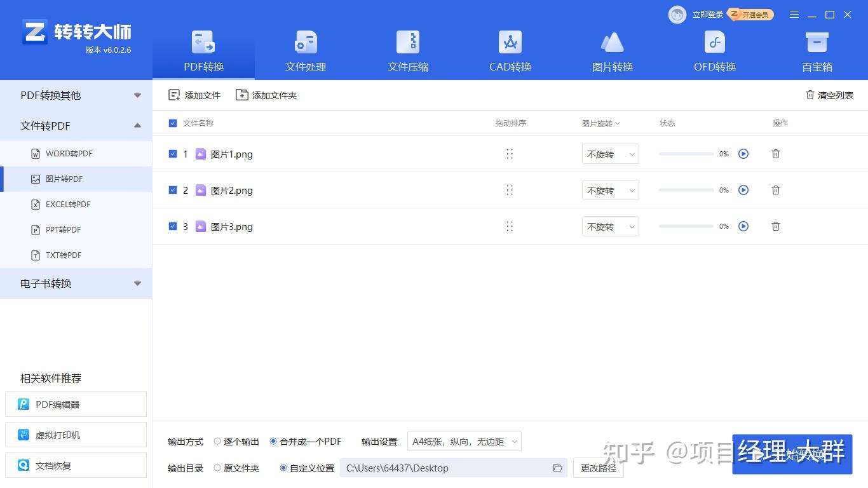868x488 pixels.
Task: Click 清空列表 to clear list
Action: tap(829, 95)
